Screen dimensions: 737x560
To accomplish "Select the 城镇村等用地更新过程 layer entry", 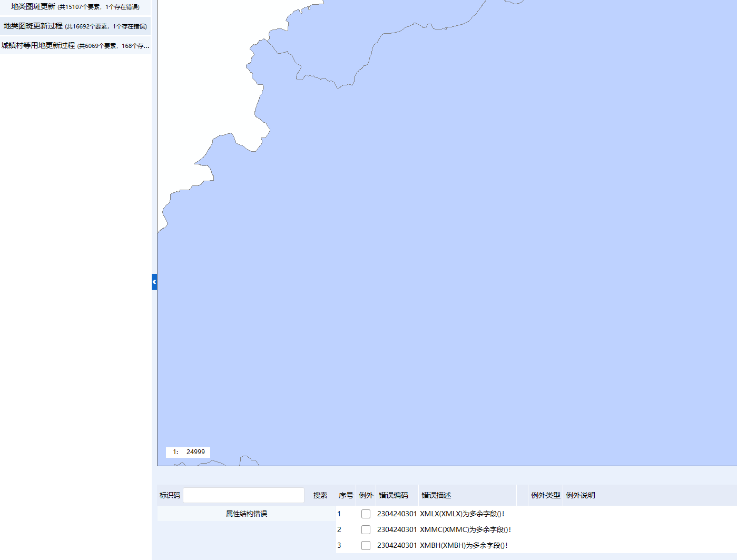I will (x=75, y=45).
